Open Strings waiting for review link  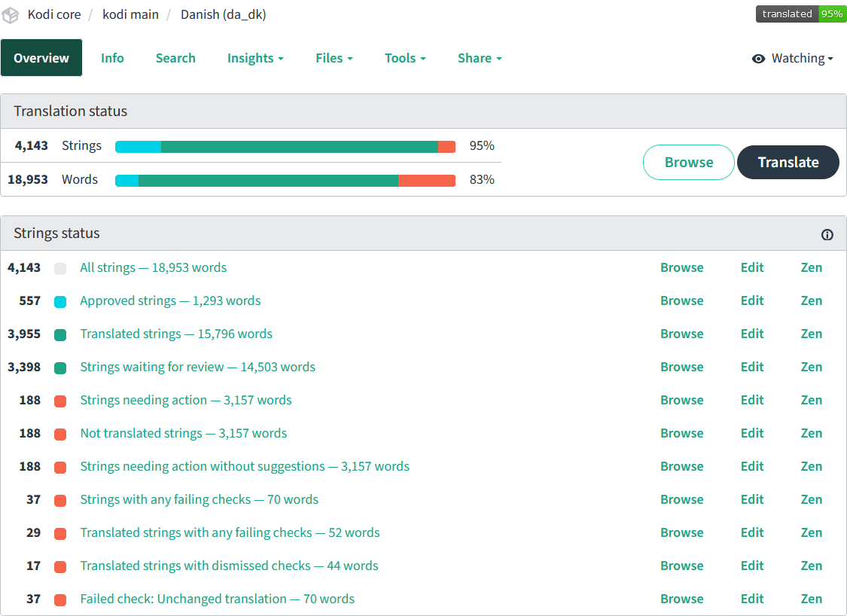(x=198, y=367)
